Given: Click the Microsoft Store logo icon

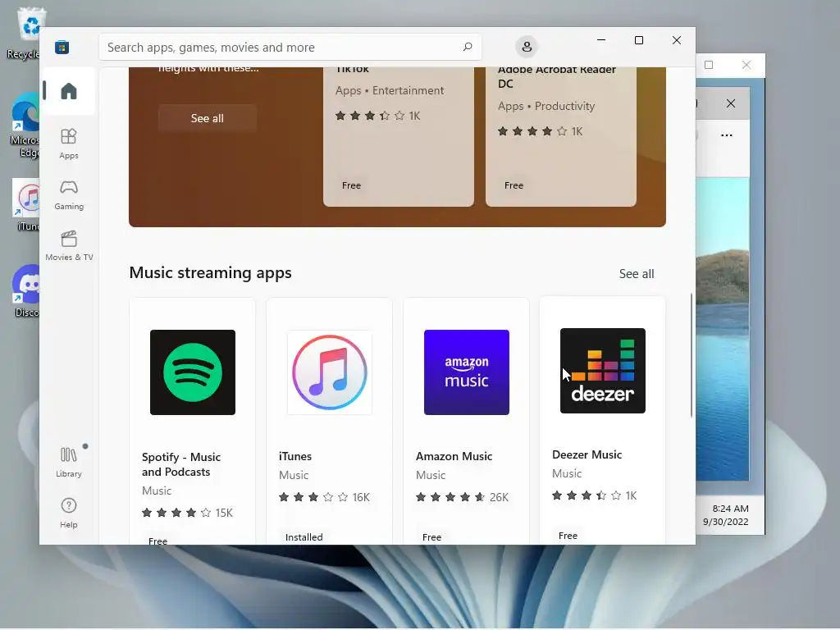Looking at the screenshot, I should (62, 47).
